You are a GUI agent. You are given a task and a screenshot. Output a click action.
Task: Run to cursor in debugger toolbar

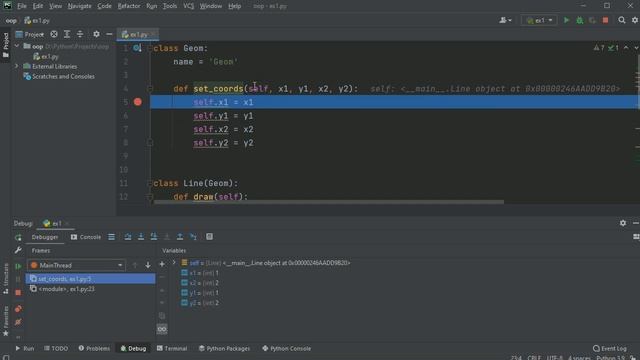[193, 237]
